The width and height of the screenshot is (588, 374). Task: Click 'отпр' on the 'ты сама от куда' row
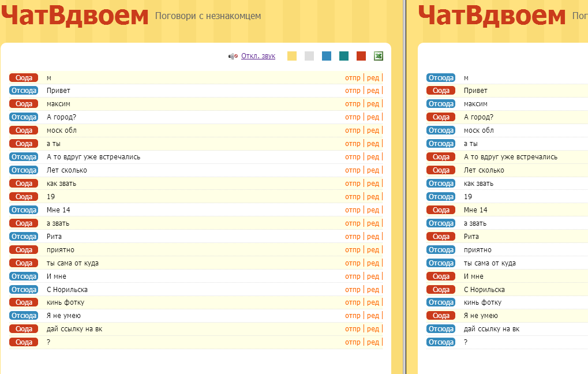[x=353, y=263]
